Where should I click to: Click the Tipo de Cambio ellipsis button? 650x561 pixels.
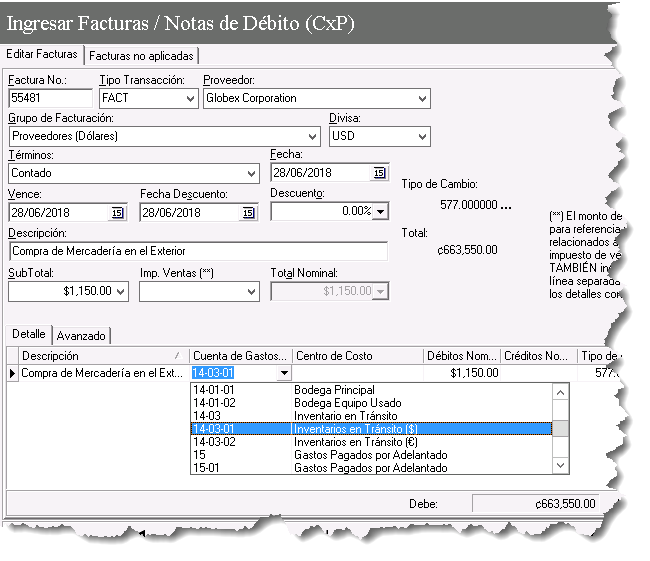pos(506,206)
